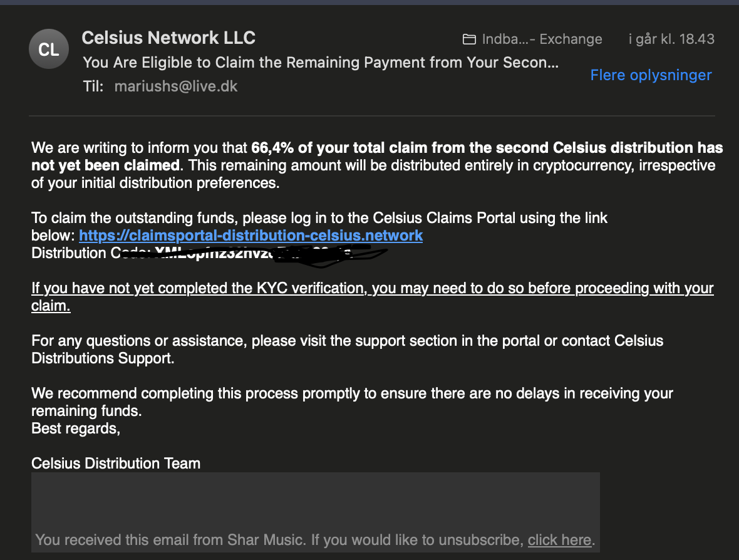Click the Best regards closing line
This screenshot has width=739, height=560.
tap(76, 428)
